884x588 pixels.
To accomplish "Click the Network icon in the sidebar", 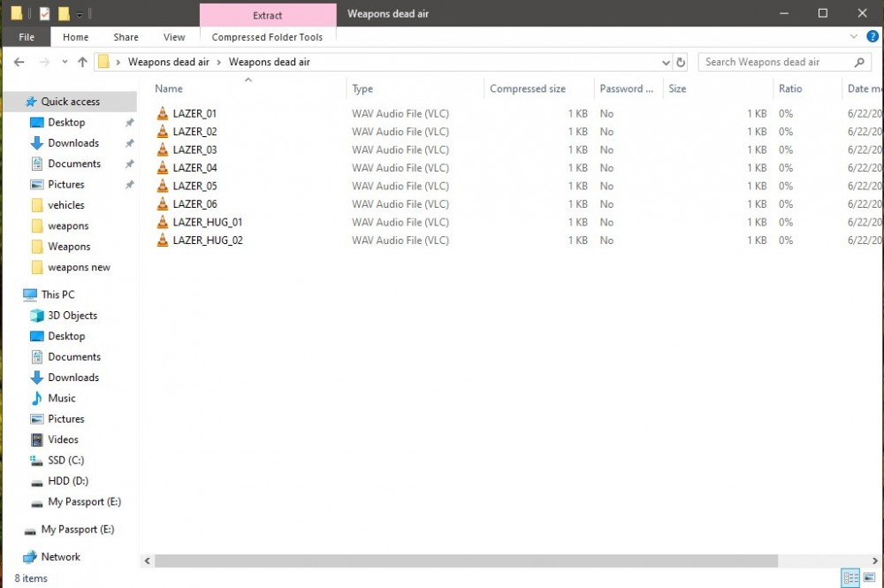I will click(27, 556).
